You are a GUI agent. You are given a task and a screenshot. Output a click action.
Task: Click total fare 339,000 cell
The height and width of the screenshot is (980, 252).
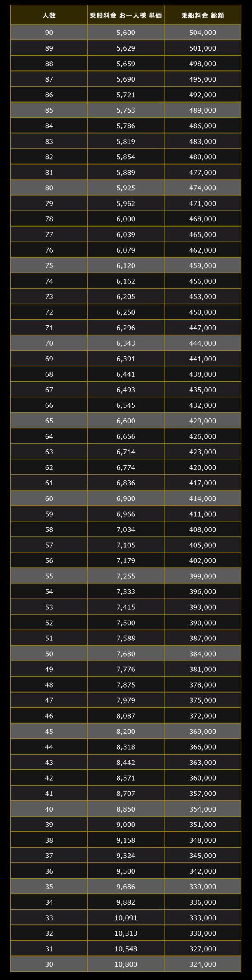203,887
